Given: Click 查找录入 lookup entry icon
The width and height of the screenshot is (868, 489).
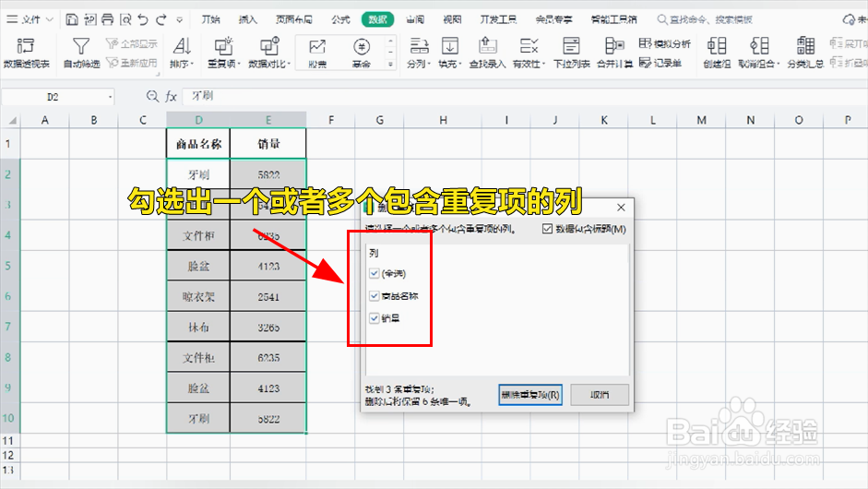Looking at the screenshot, I should click(487, 54).
